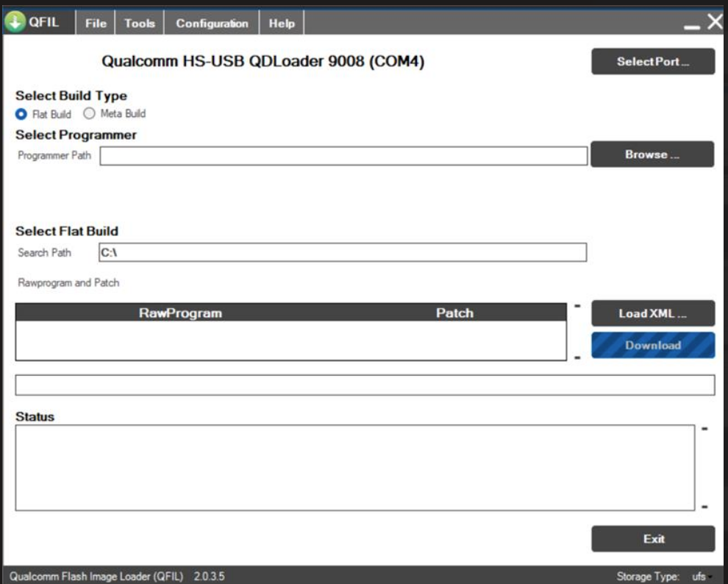Click the RawProgram column header
This screenshot has height=584, width=728.
180,313
